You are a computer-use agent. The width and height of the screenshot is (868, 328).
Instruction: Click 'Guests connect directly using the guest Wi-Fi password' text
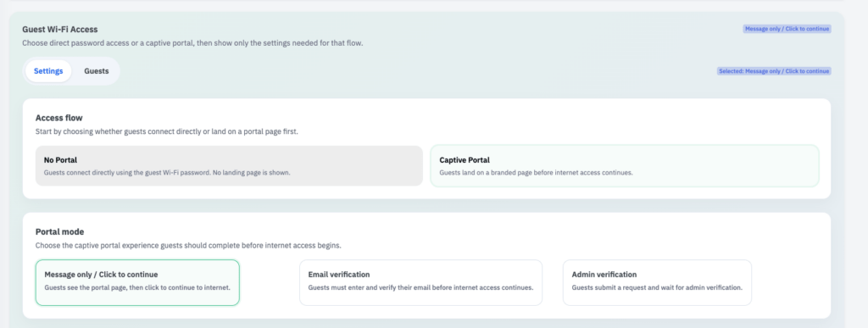(167, 172)
